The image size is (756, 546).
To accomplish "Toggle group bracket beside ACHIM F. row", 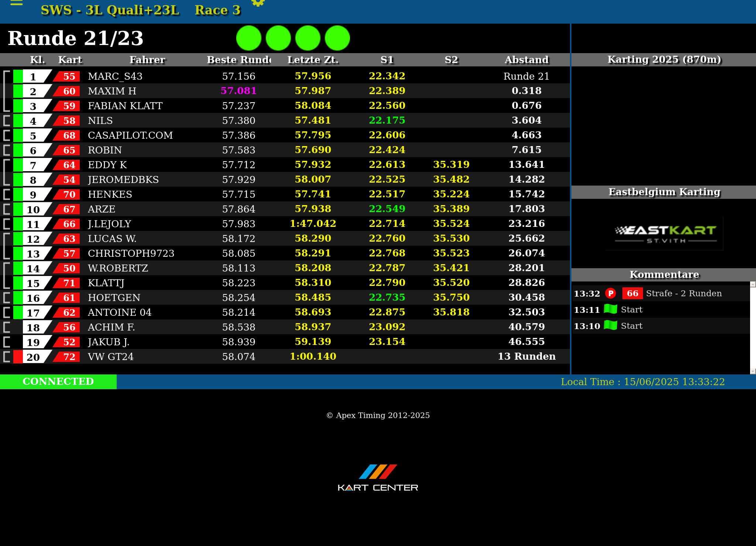I will point(7,327).
